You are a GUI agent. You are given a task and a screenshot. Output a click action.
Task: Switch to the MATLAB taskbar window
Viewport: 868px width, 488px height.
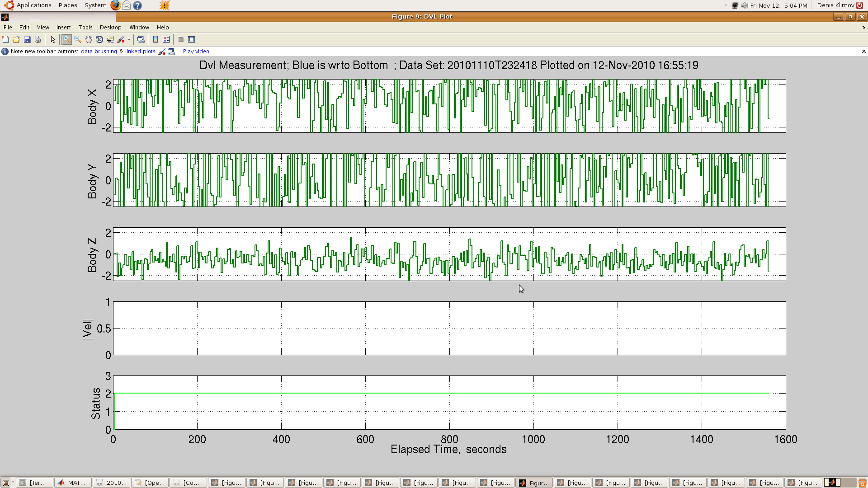point(73,483)
